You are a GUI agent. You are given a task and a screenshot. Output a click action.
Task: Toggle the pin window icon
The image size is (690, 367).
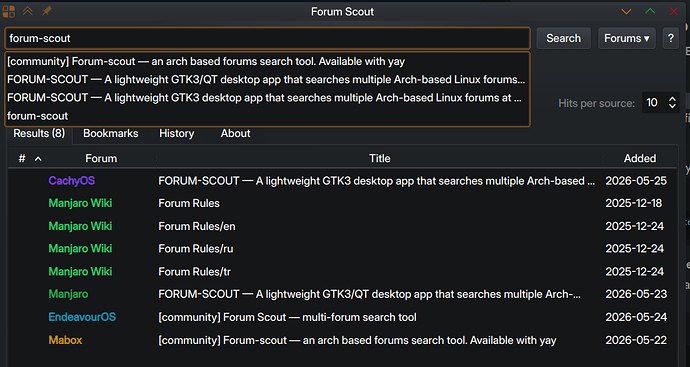click(46, 11)
